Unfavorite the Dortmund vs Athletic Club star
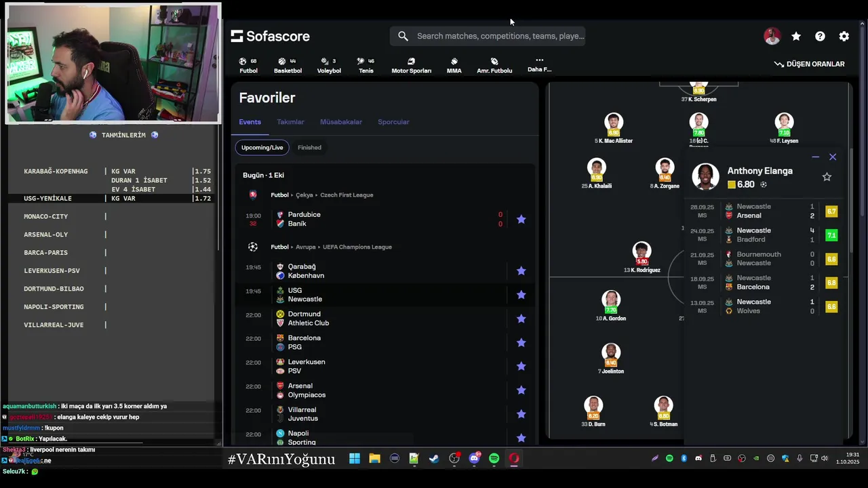 (x=521, y=319)
